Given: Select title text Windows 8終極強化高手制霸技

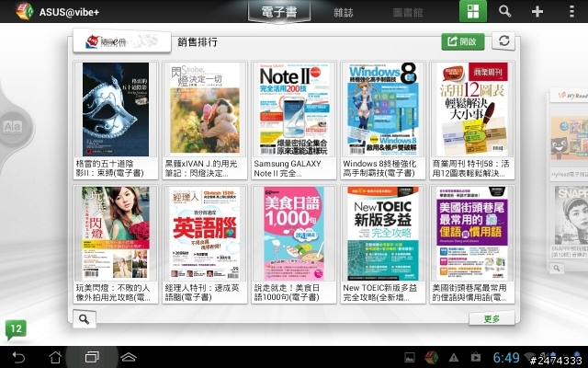Looking at the screenshot, I should pyautogui.click(x=379, y=168).
